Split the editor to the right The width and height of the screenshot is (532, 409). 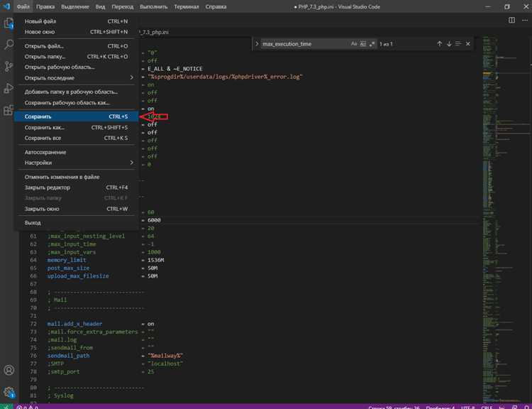pyautogui.click(x=511, y=21)
